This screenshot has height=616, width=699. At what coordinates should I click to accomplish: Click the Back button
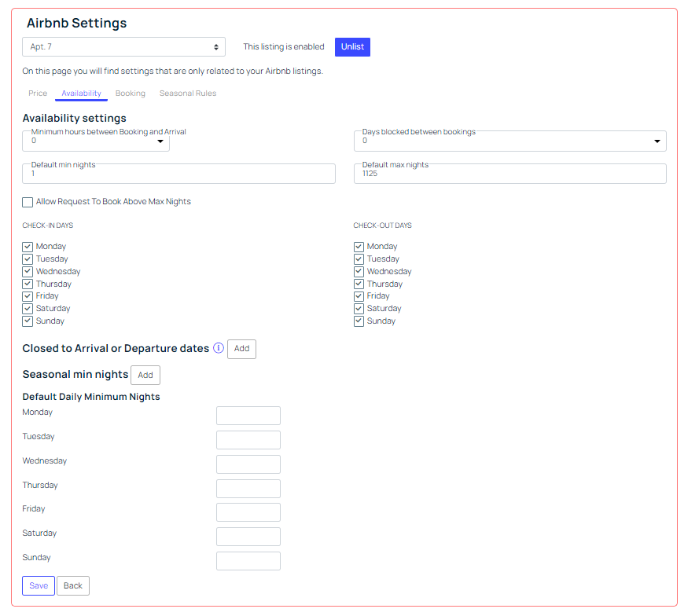tap(73, 585)
